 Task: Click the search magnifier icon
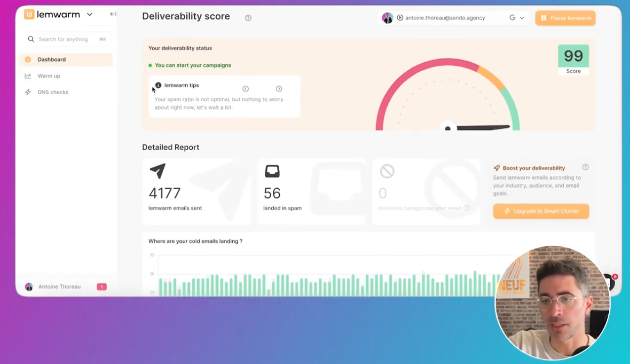click(31, 39)
